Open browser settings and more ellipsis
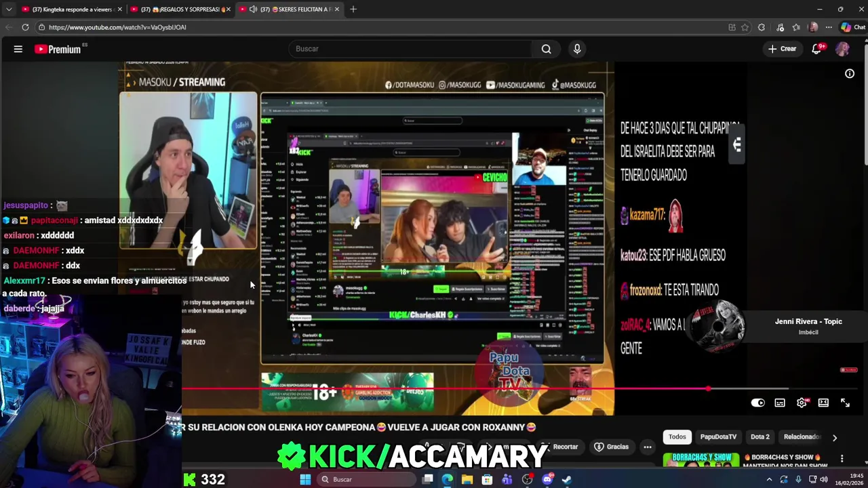The height and width of the screenshot is (488, 868). (829, 27)
